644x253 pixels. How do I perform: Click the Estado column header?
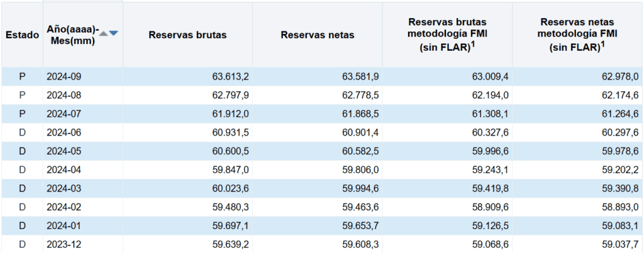22,35
